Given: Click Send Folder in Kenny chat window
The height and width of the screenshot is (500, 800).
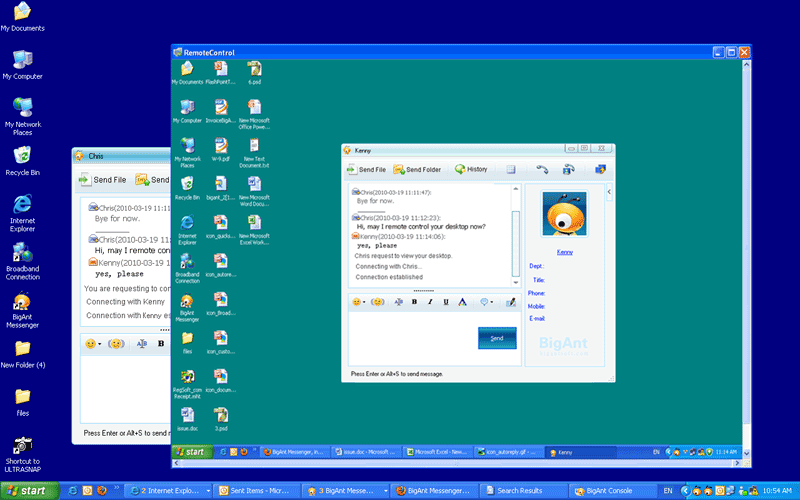Looking at the screenshot, I should 417,169.
